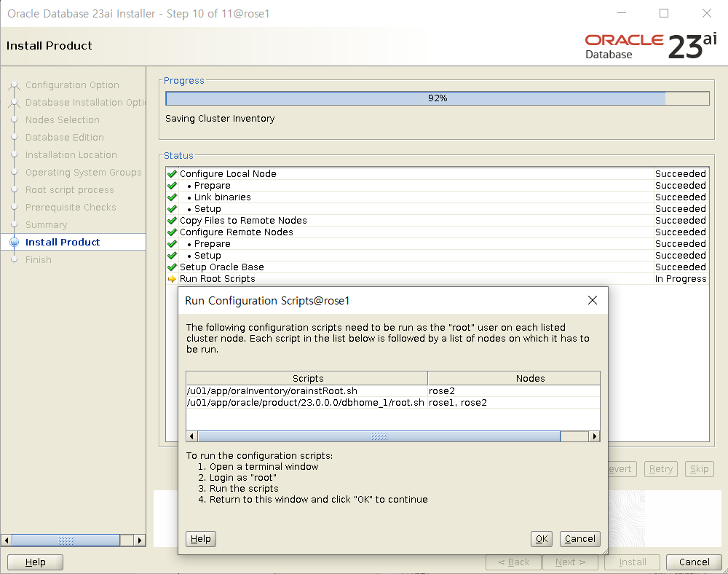Click the scripts table horizontal scrollbar thumb
The width and height of the screenshot is (728, 574).
[379, 436]
